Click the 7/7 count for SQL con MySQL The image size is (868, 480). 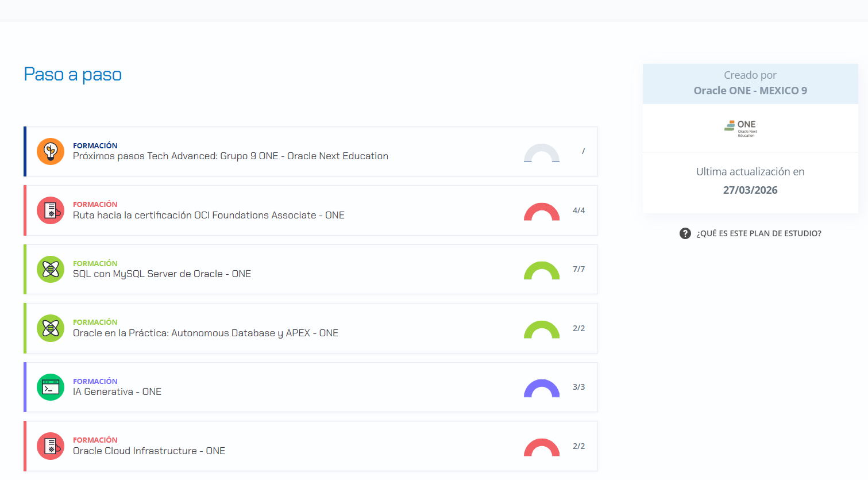click(x=579, y=269)
